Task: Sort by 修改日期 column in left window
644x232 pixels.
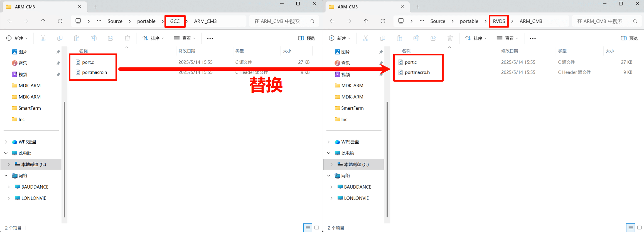Action: point(187,51)
